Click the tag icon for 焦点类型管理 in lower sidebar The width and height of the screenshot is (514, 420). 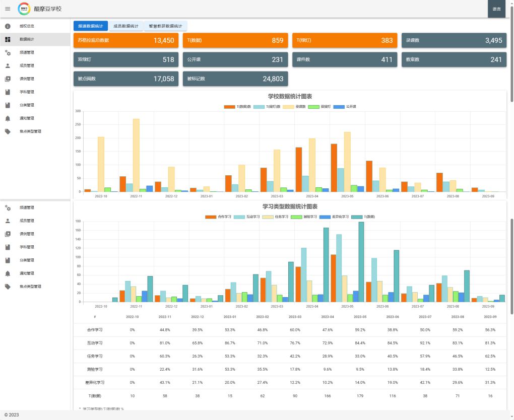click(8, 287)
